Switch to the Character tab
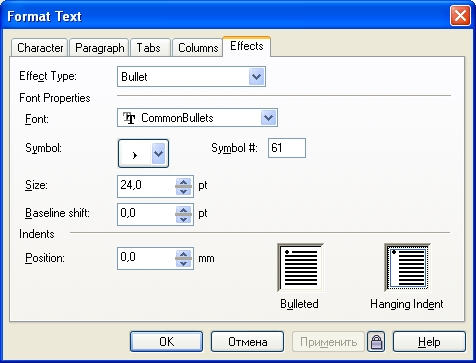This screenshot has height=363, width=476. [x=40, y=48]
